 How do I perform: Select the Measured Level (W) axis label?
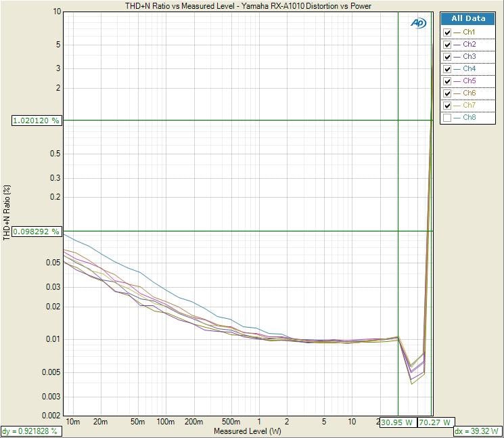pyautogui.click(x=246, y=431)
